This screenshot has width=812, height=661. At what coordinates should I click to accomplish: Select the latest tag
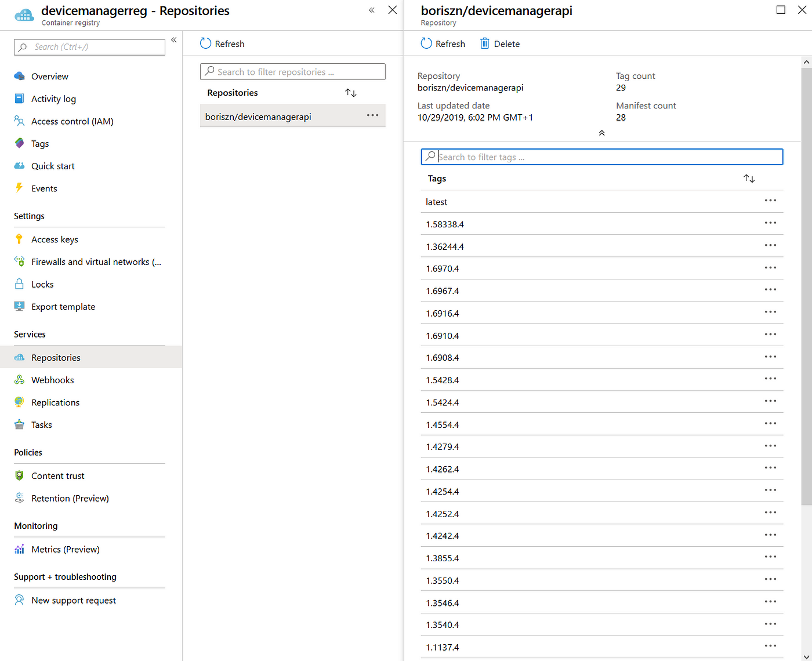click(x=602, y=202)
